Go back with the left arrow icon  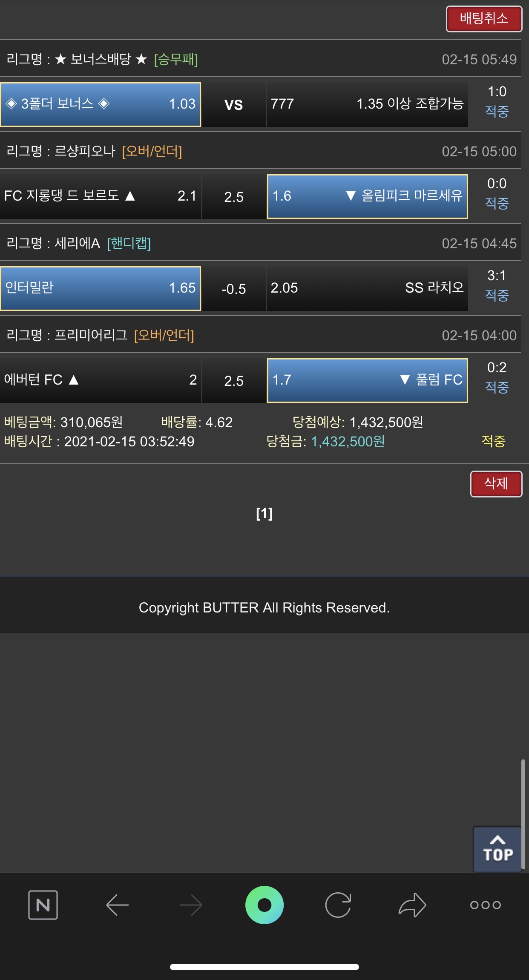[x=117, y=905]
